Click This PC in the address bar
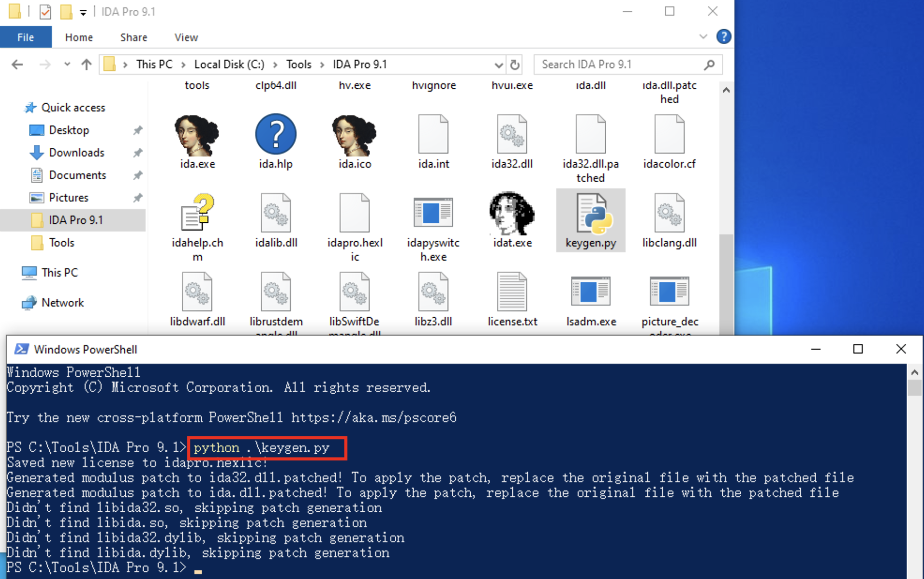924x579 pixels. click(154, 64)
